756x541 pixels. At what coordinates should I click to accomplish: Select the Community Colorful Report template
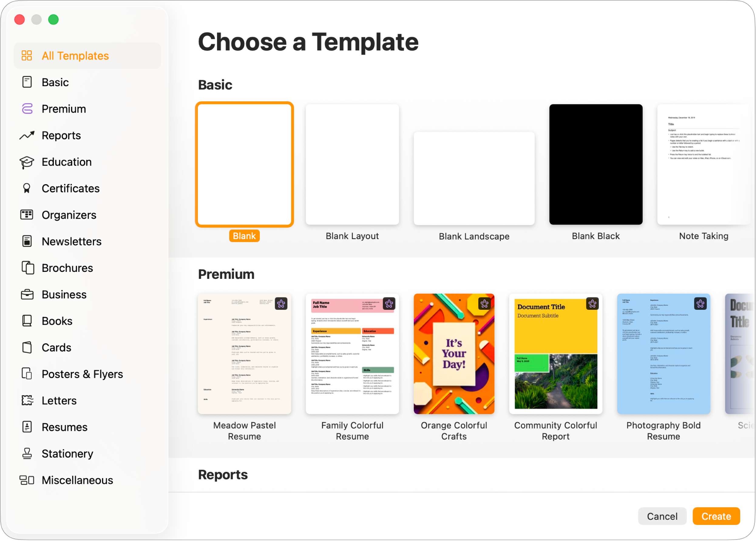coord(555,354)
